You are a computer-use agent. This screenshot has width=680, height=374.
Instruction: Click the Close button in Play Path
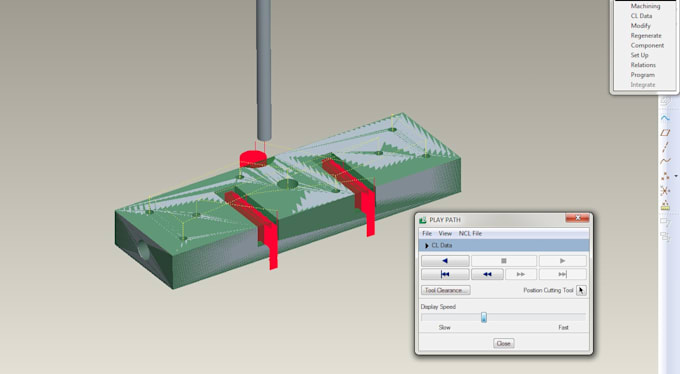503,343
